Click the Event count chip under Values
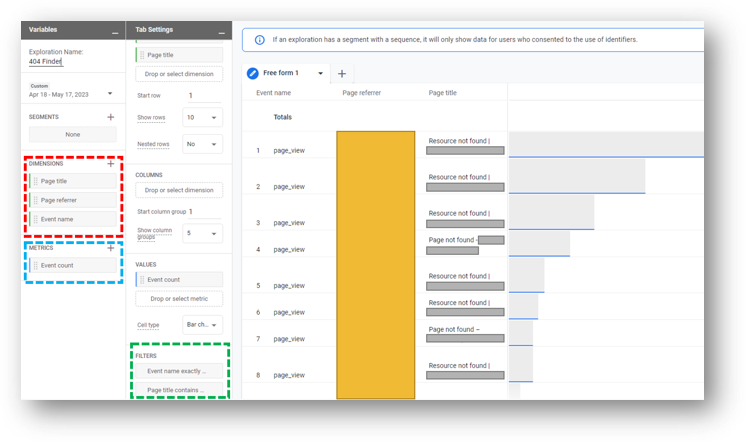Image resolution: width=746 pixels, height=442 pixels. (x=179, y=280)
